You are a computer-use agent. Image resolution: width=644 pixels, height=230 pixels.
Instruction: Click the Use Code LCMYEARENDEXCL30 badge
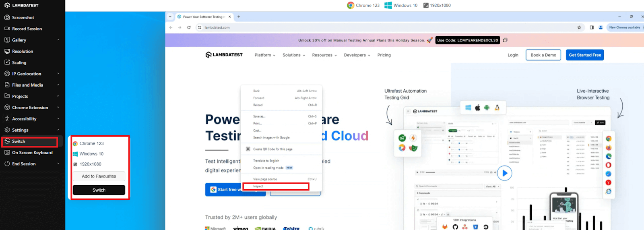468,40
